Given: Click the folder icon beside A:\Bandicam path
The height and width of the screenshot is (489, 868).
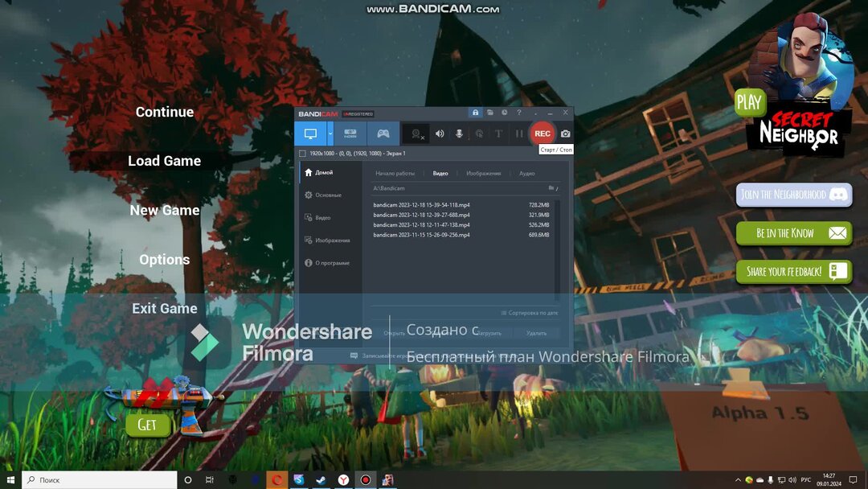Looking at the screenshot, I should 551,188.
